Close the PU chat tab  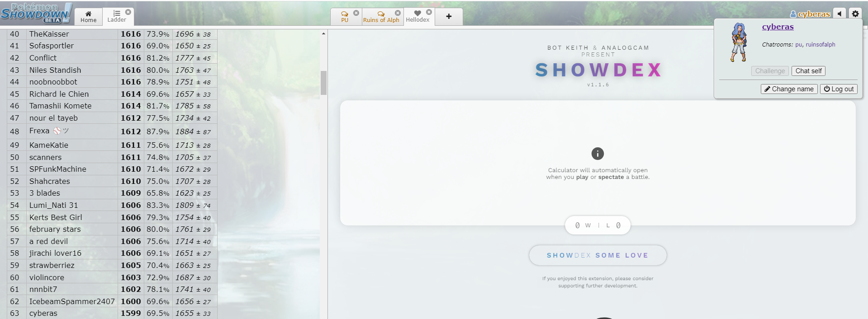[356, 13]
